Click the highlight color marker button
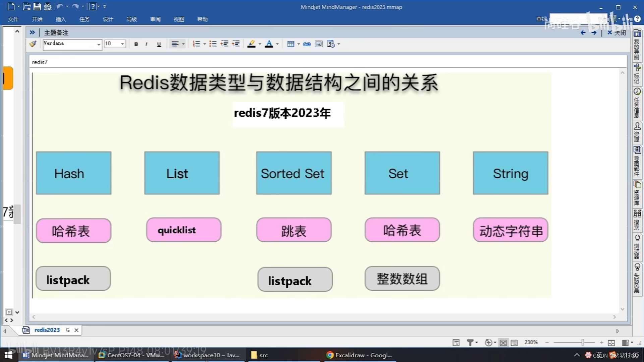This screenshot has height=362, width=644. [251, 44]
